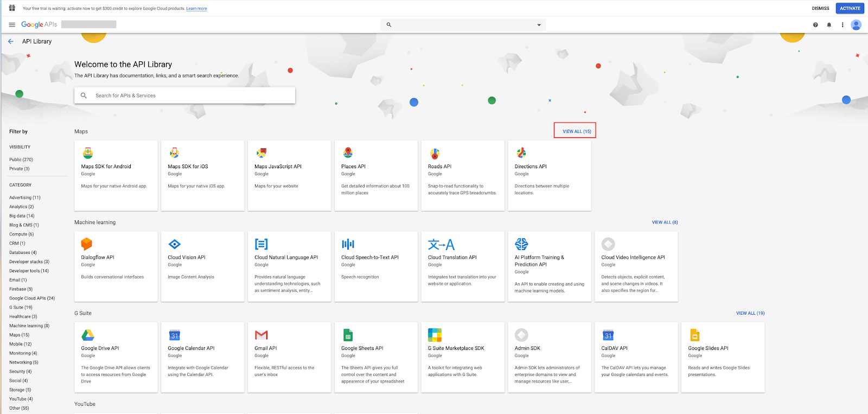
Task: Click the Roads API icon
Action: 435,153
